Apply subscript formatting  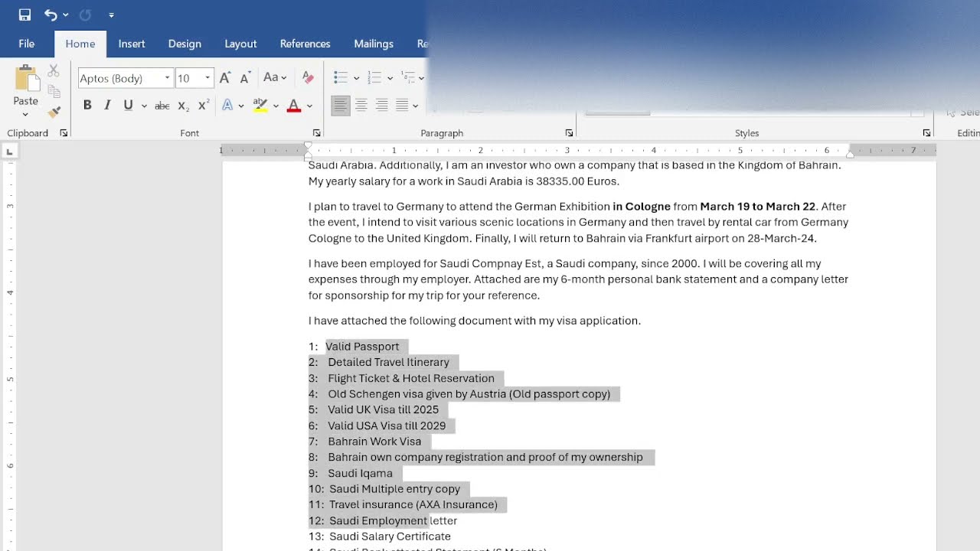183,106
